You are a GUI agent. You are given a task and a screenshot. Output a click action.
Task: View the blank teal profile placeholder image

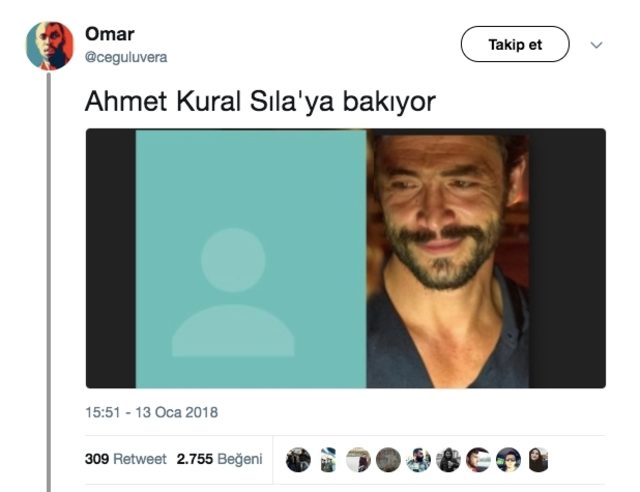251,258
